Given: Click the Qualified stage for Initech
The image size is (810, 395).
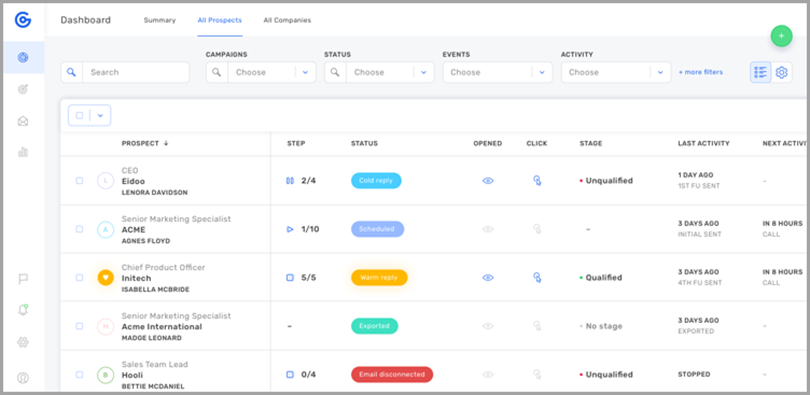Looking at the screenshot, I should pos(601,278).
